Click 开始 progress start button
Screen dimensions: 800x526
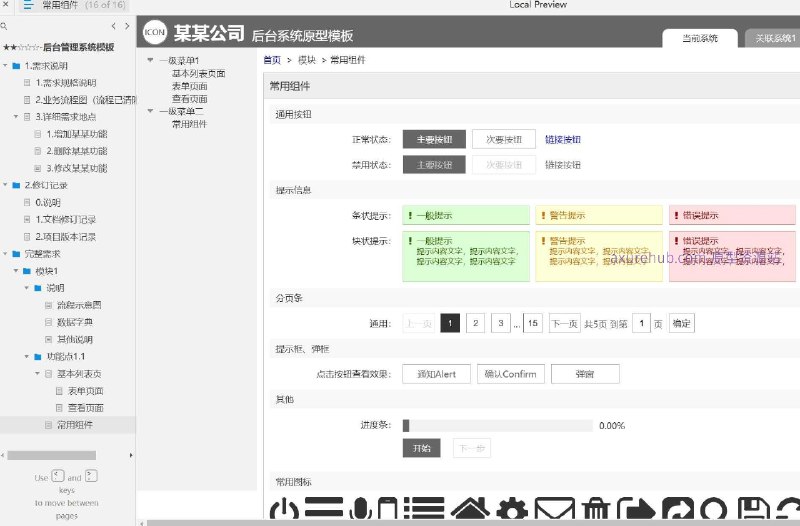(421, 448)
